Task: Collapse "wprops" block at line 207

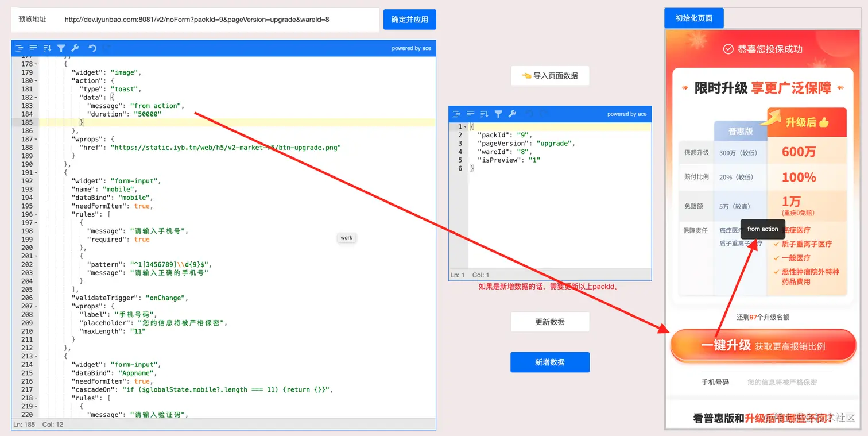Action: tap(36, 306)
